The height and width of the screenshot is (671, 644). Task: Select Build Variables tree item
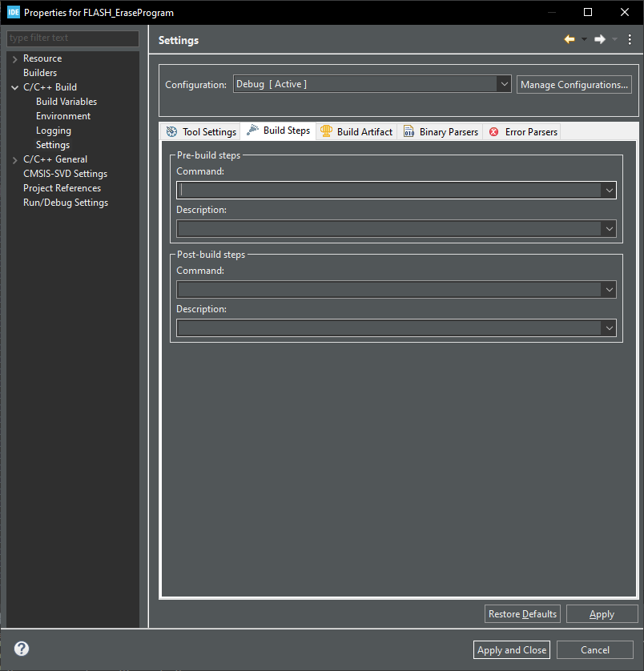(x=66, y=102)
